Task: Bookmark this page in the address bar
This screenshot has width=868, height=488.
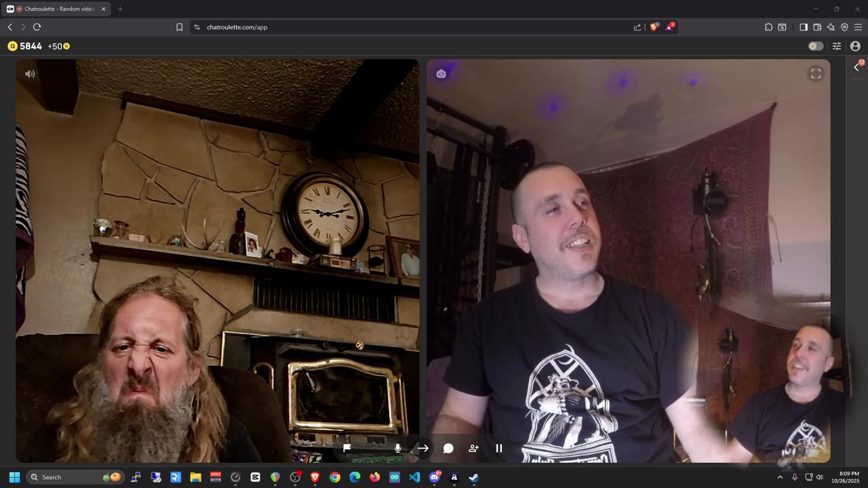Action: click(179, 27)
